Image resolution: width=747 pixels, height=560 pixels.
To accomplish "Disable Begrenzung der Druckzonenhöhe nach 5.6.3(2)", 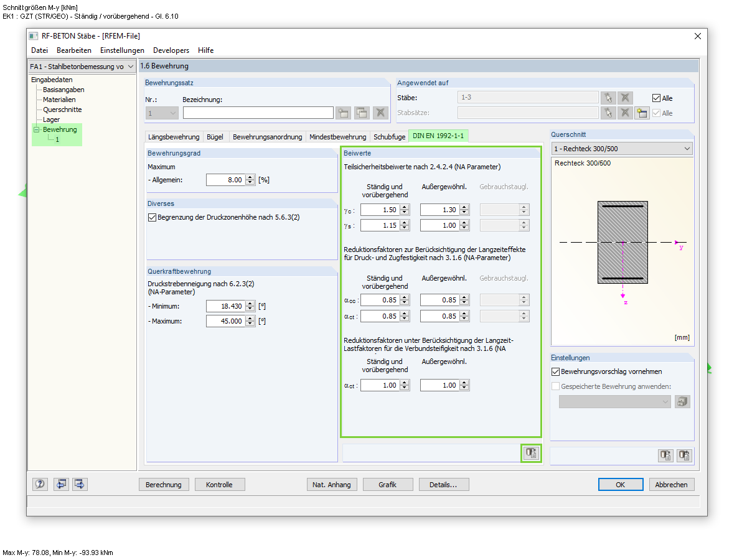I will pos(151,218).
